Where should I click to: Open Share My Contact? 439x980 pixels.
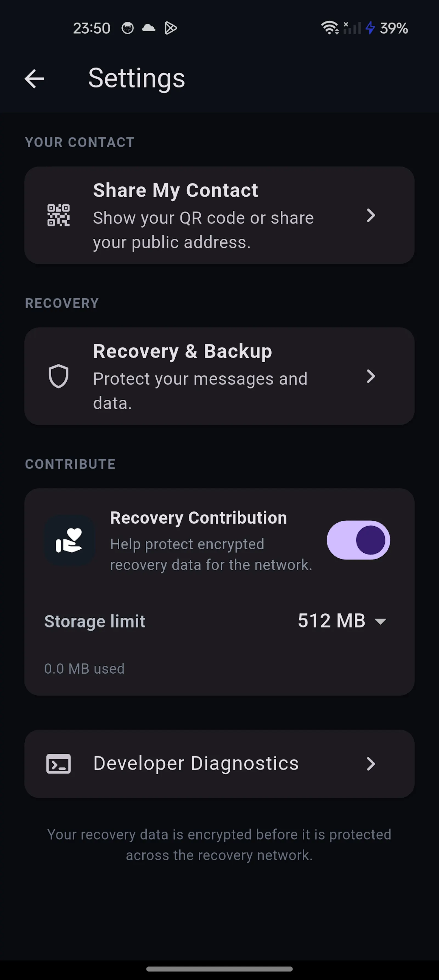click(x=219, y=215)
